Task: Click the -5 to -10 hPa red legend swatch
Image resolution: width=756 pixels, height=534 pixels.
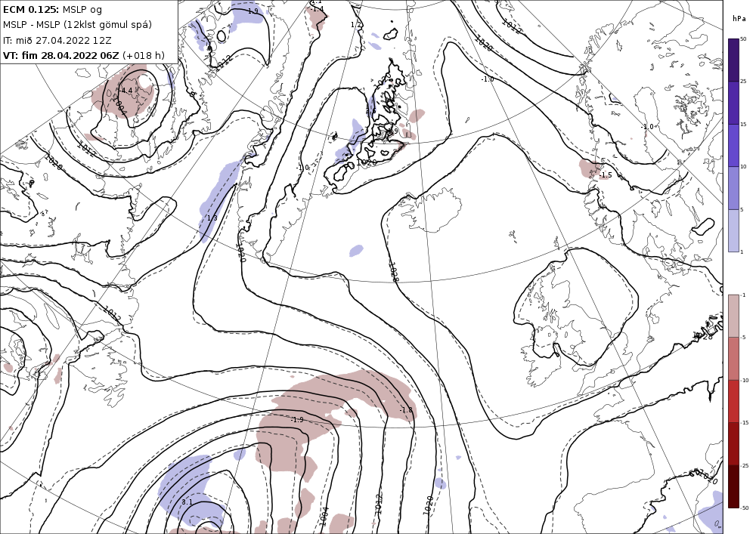Action: coord(733,358)
